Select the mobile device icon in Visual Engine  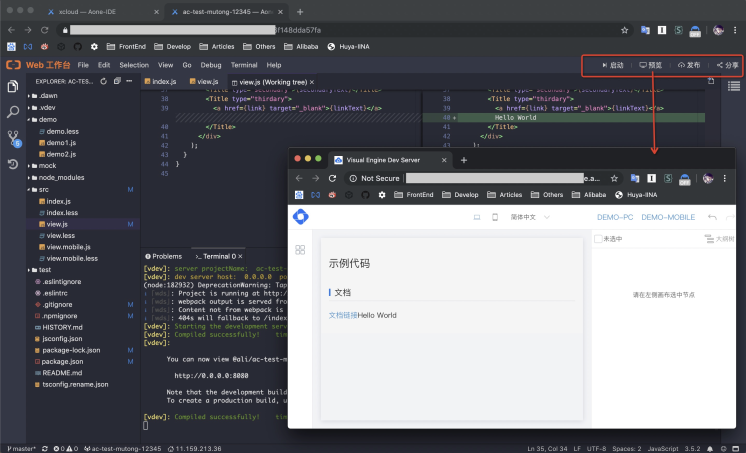click(x=495, y=217)
